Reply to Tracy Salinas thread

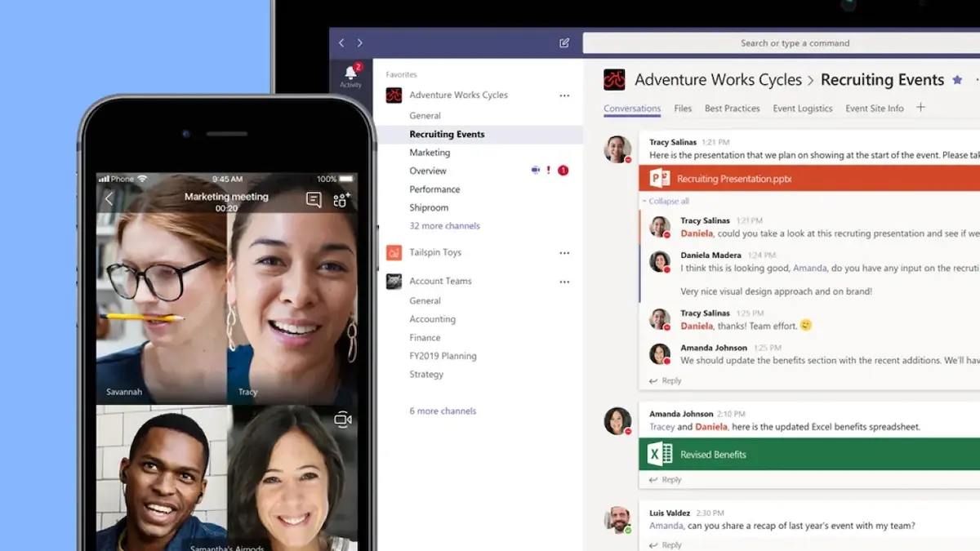(665, 381)
